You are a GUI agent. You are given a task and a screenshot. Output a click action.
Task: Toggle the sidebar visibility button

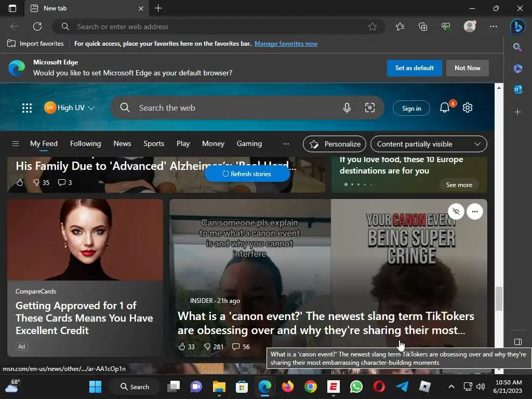tap(518, 342)
